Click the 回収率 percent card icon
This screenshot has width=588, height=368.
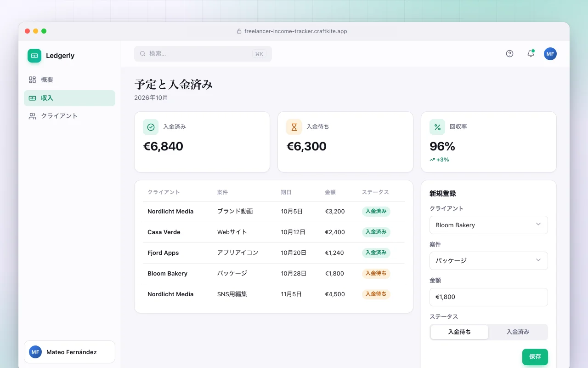coord(437,127)
